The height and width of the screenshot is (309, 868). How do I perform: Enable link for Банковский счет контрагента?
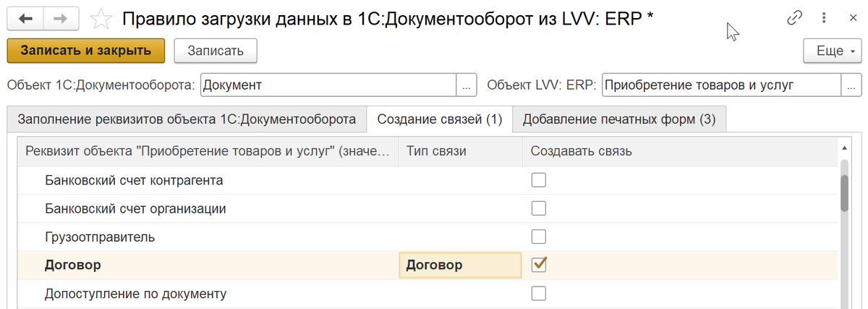click(539, 180)
